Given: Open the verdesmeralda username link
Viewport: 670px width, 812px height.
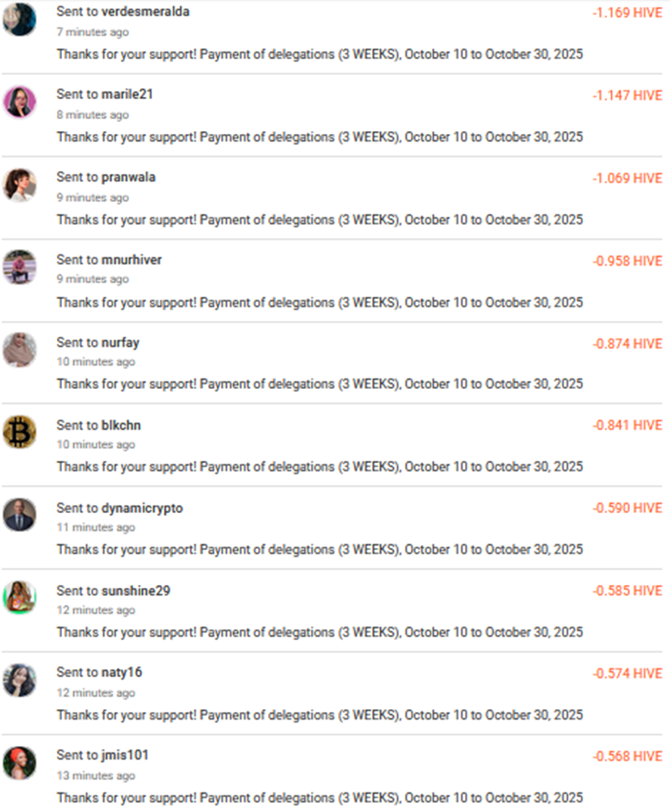Looking at the screenshot, I should coord(145,12).
